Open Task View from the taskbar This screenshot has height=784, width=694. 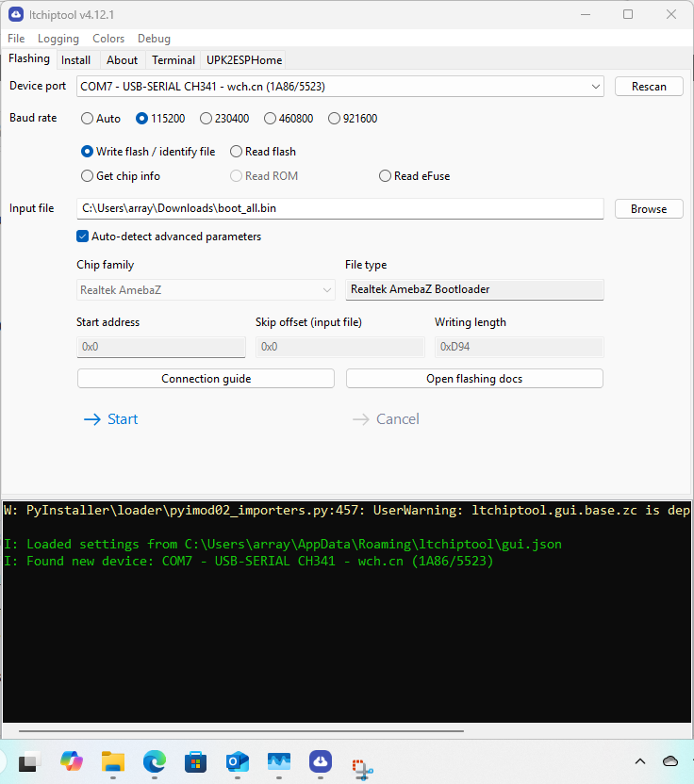pyautogui.click(x=28, y=762)
